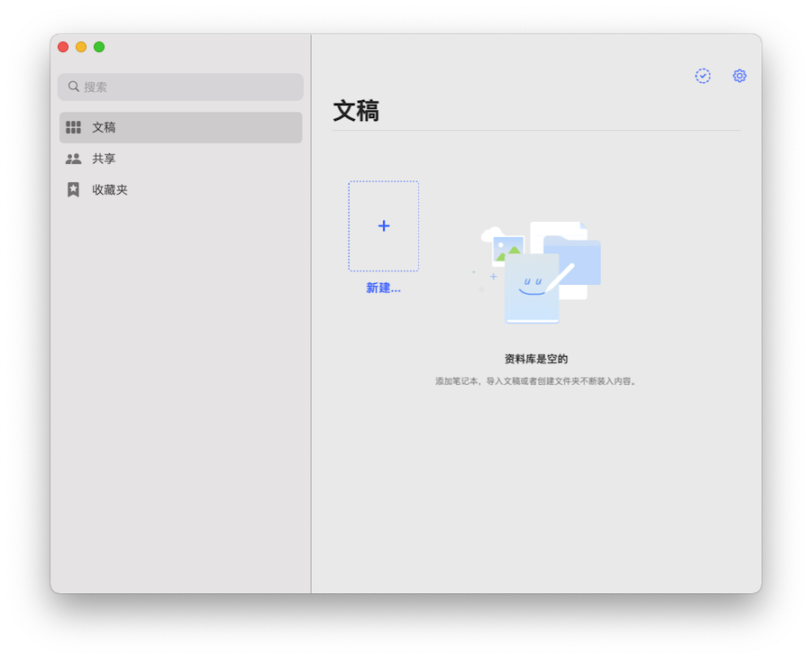Click the magnifier icon in search bar

click(74, 87)
